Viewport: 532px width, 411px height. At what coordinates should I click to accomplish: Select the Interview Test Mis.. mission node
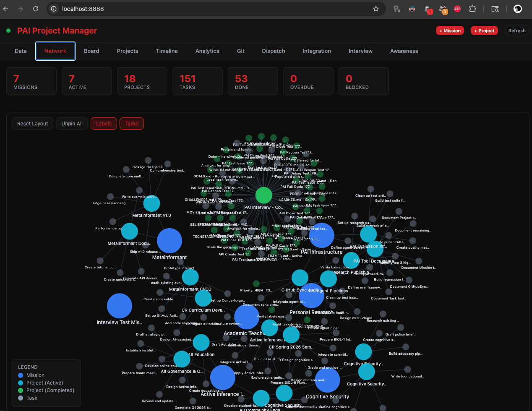(x=120, y=306)
